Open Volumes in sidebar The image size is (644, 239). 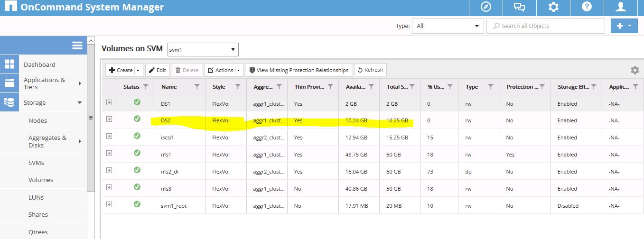pos(41,180)
